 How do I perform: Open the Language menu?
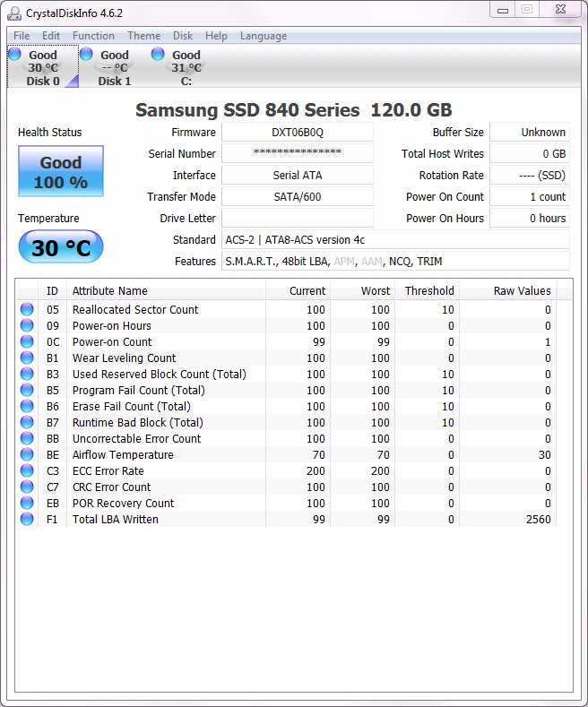tap(264, 36)
